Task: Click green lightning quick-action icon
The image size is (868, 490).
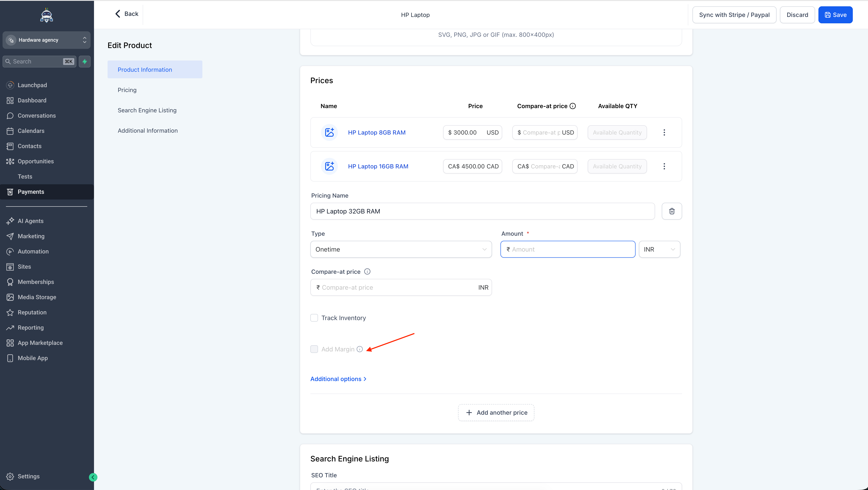Action: click(x=84, y=61)
